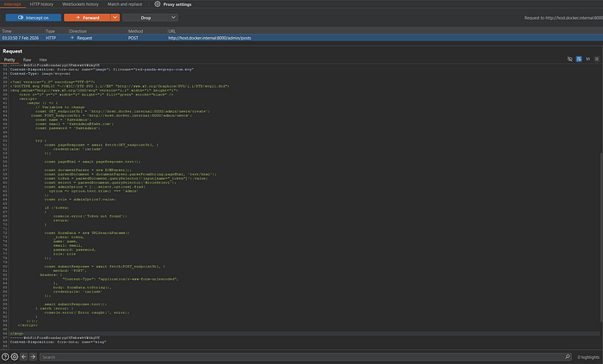The width and height of the screenshot is (603, 364).
Task: Open the help question mark icon
Action: tap(5, 357)
